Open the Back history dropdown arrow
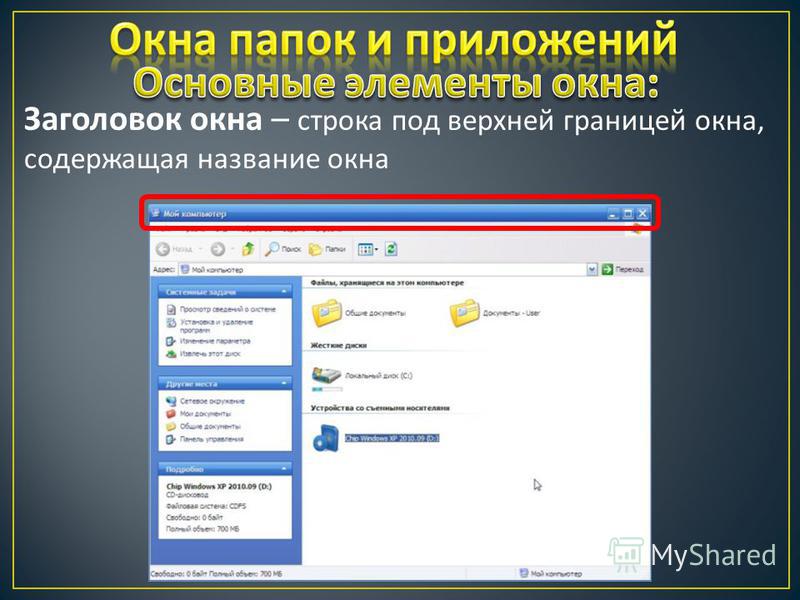This screenshot has height=600, width=800. tap(200, 249)
